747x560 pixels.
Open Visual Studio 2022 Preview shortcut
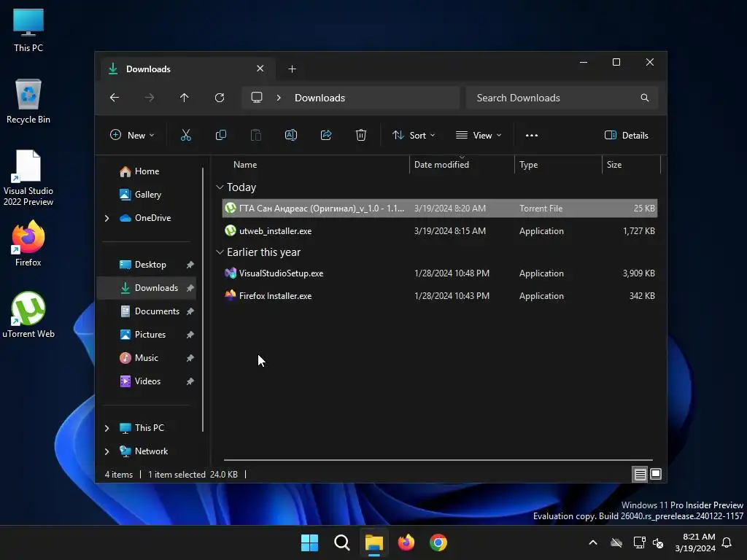(x=28, y=178)
